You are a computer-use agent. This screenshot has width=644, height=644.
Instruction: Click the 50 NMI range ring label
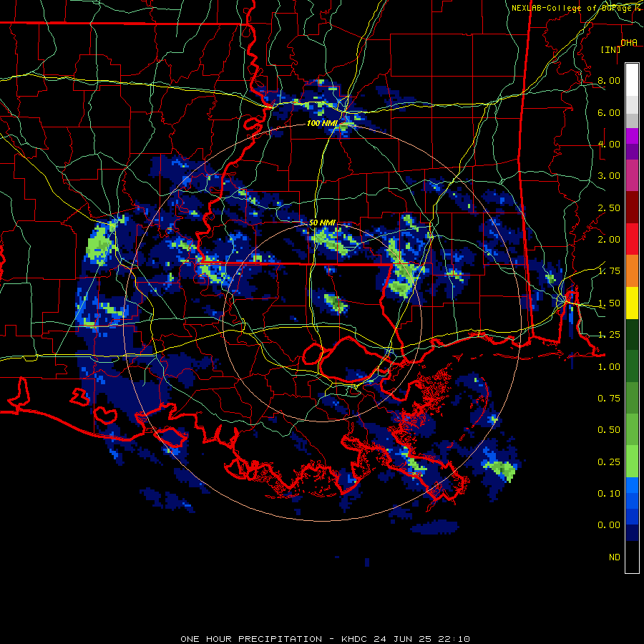[323, 223]
